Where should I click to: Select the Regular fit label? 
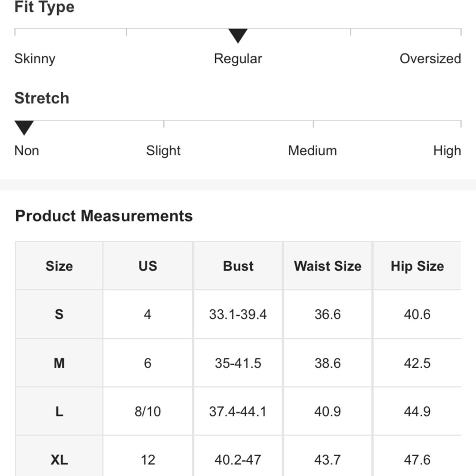point(238,59)
